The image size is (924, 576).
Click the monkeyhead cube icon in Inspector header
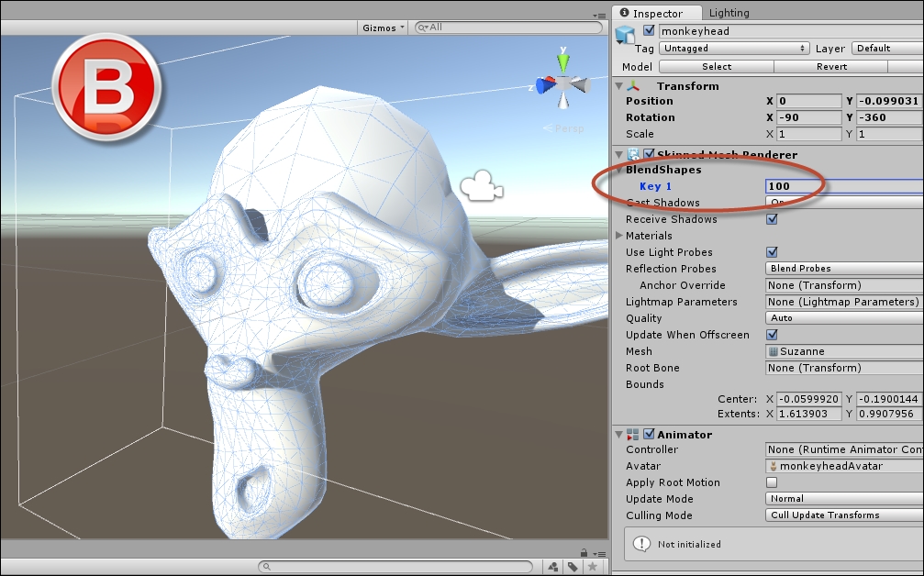point(627,31)
